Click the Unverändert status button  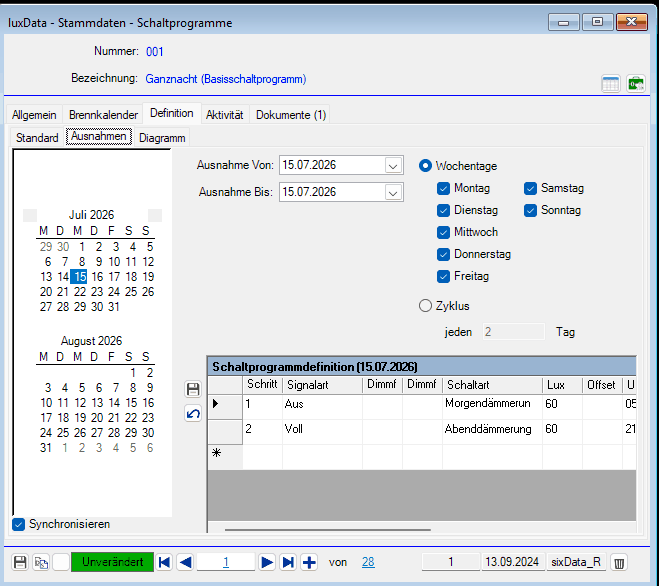113,562
